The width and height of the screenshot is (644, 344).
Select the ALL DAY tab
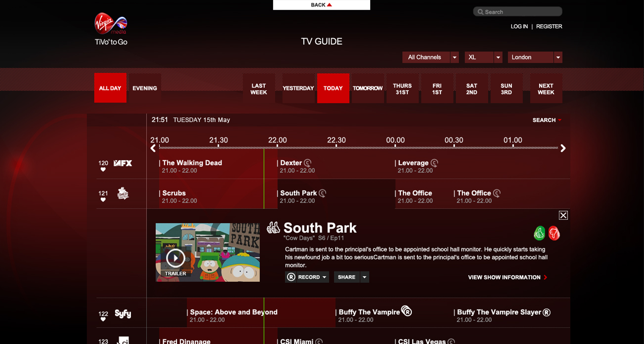pos(110,88)
